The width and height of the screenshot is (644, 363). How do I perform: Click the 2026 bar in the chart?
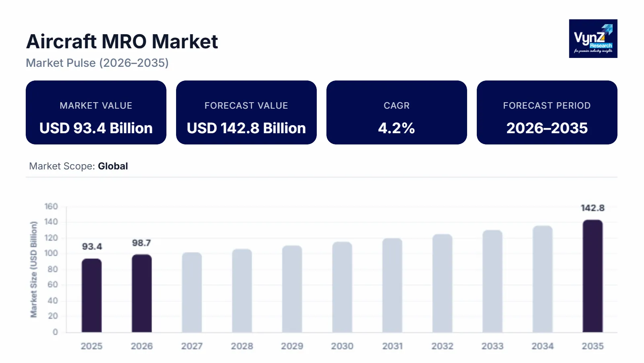(142, 293)
